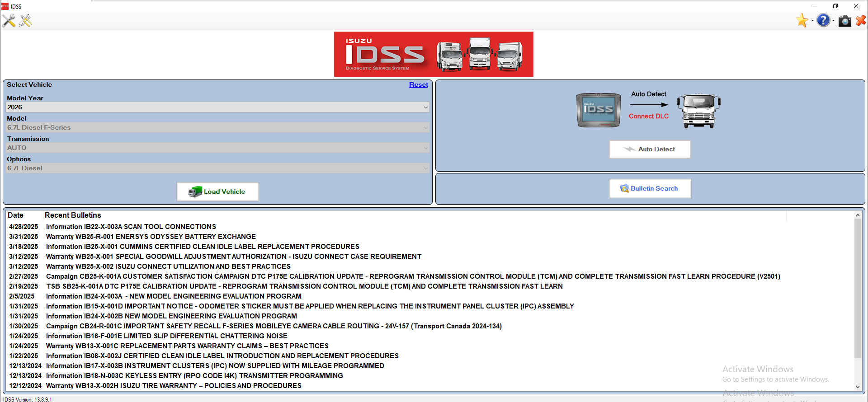The height and width of the screenshot is (402, 868).
Task: Click the white truck image beside Connect DLC
Action: [698, 111]
